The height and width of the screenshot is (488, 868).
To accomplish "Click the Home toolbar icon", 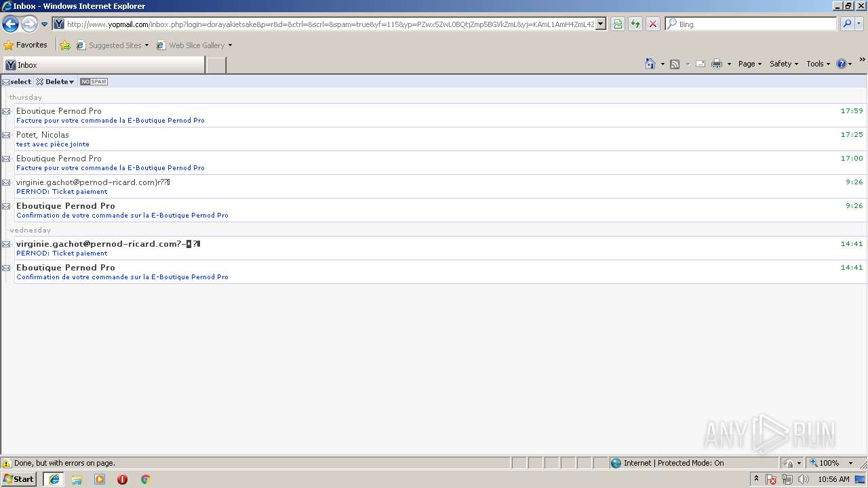I will [650, 64].
